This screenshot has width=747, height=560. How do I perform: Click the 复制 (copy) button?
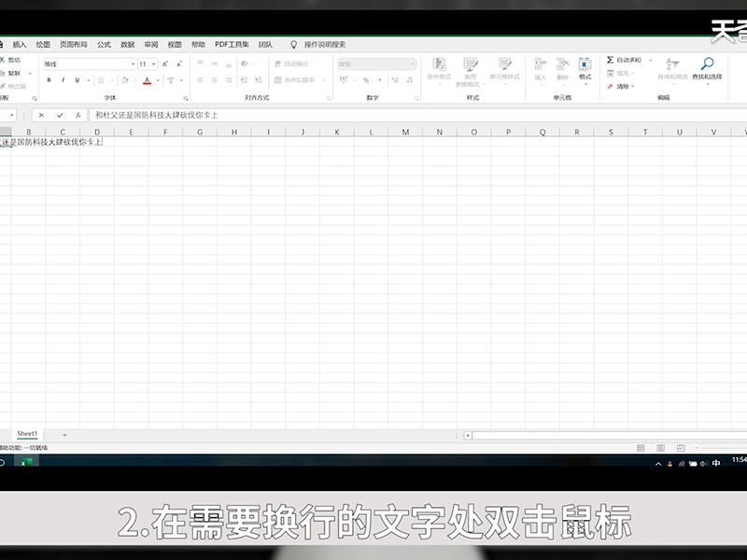[10, 74]
